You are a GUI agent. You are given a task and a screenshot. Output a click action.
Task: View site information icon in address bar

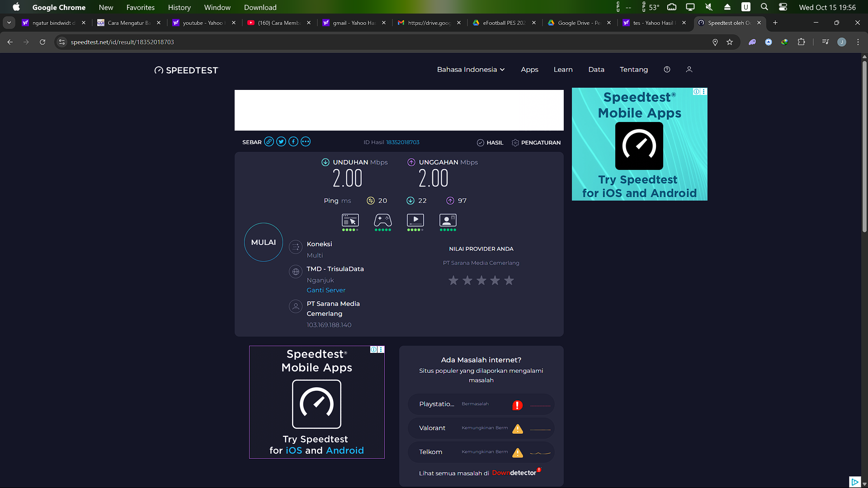coord(62,42)
